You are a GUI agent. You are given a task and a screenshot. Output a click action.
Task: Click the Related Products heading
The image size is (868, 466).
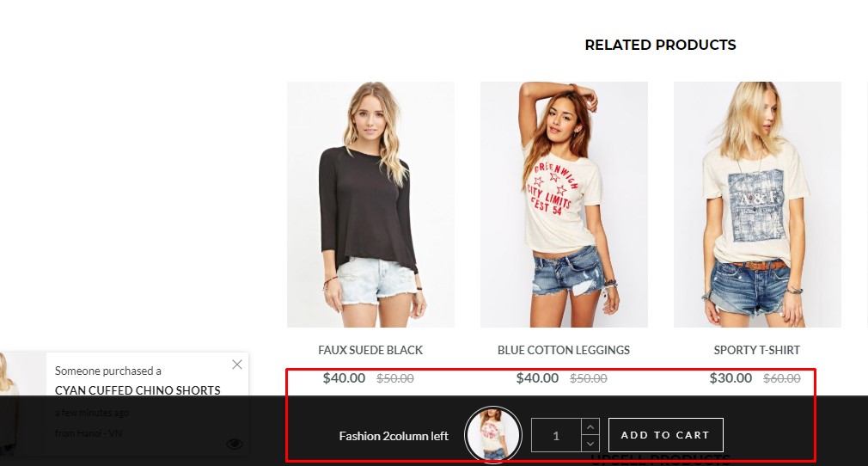tap(660, 45)
